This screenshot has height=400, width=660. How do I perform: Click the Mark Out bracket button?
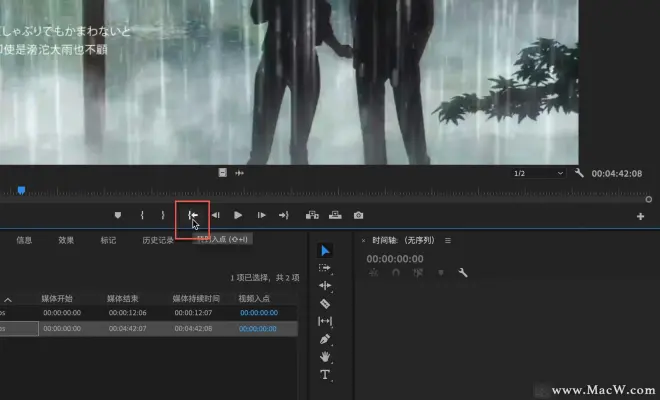[163, 215]
